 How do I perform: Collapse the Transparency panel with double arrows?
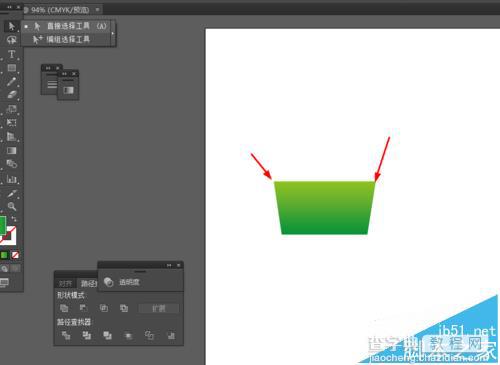(169, 265)
